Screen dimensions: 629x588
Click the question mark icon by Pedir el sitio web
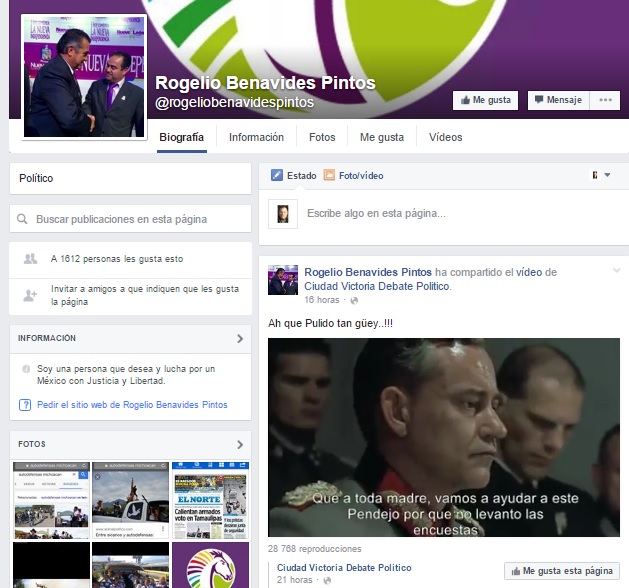[25, 405]
